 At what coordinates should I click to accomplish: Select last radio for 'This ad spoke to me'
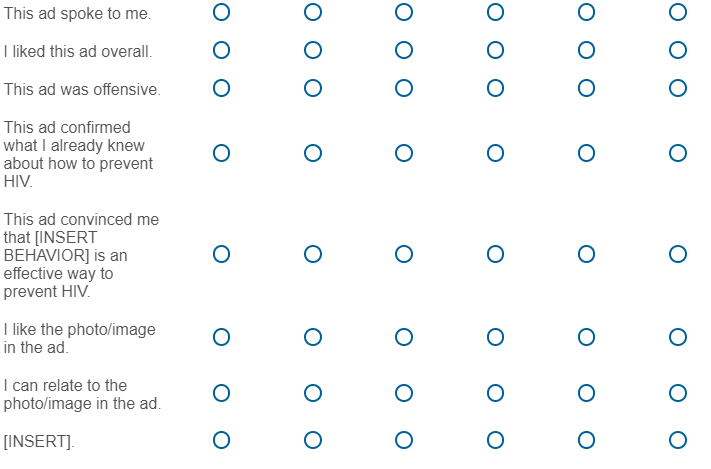pos(678,12)
